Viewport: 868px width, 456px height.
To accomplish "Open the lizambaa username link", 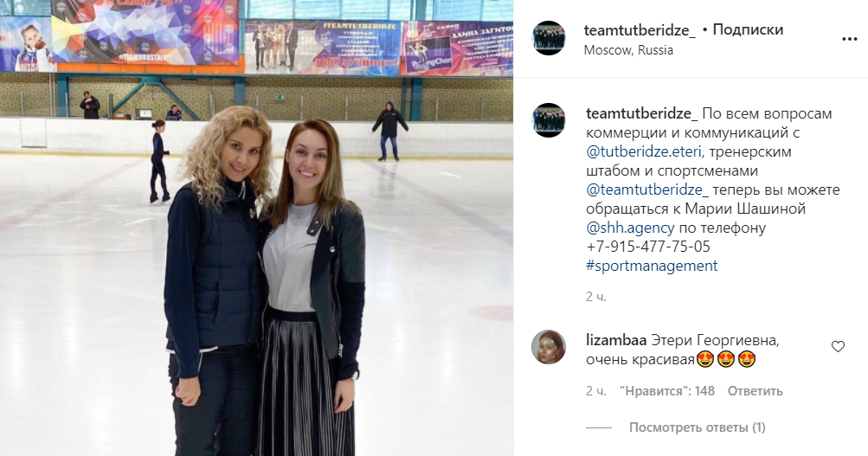I will tap(616, 340).
